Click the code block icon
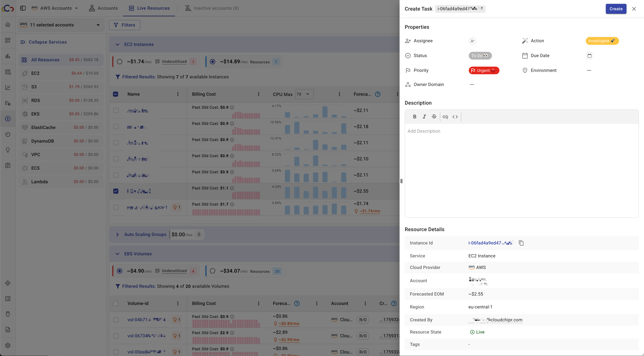 click(455, 117)
